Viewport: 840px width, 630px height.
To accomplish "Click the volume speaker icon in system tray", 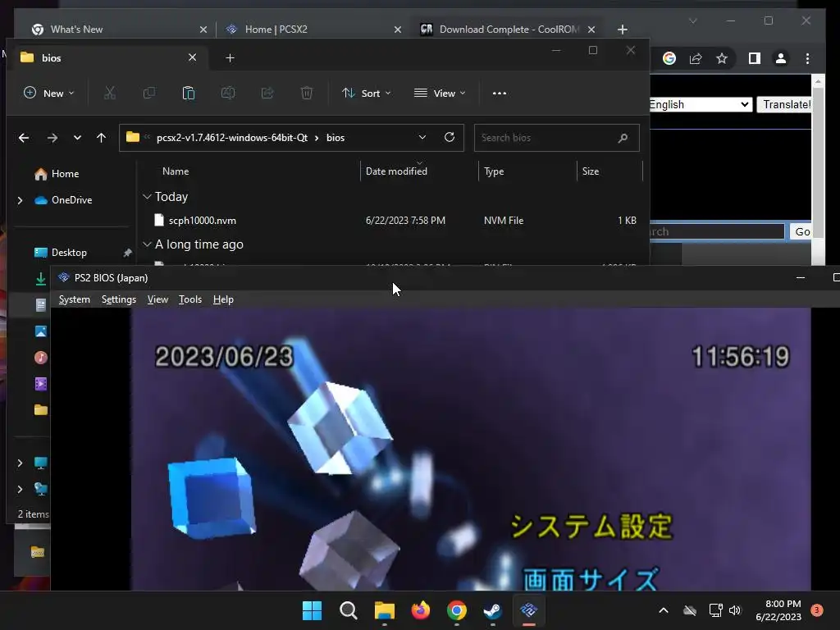I will point(735,610).
